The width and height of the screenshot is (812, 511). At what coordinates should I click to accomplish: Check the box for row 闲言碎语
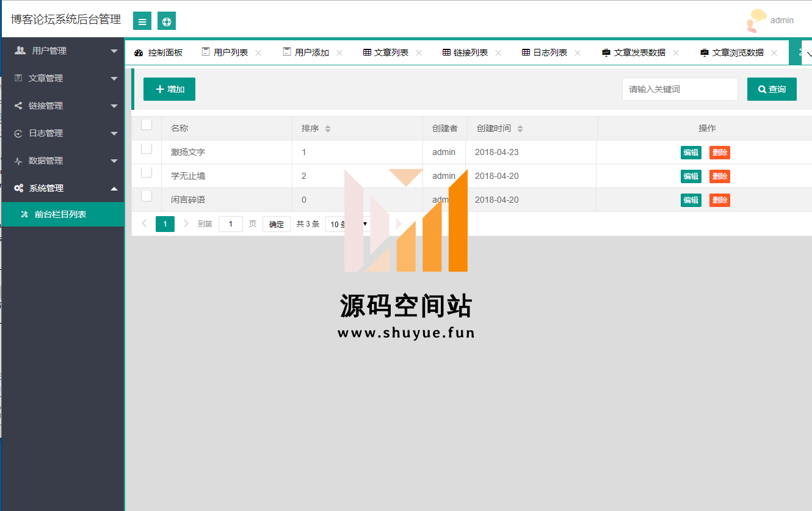(147, 196)
